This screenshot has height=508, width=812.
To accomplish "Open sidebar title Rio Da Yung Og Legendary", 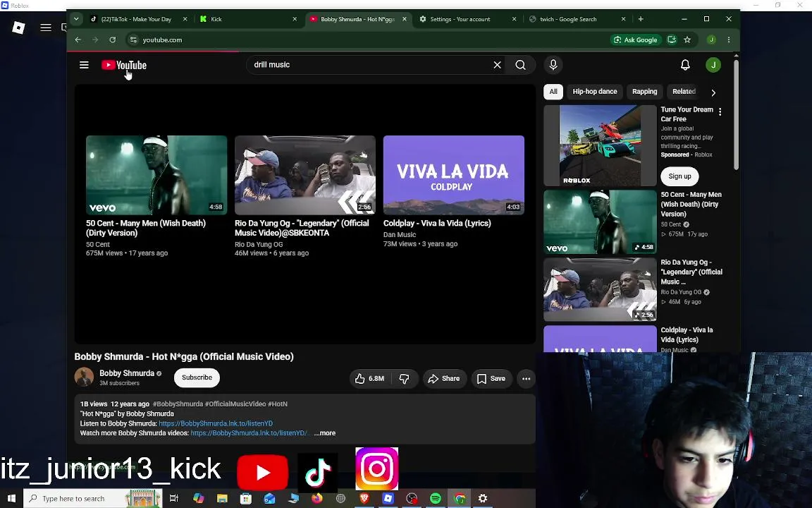I will tap(691, 272).
